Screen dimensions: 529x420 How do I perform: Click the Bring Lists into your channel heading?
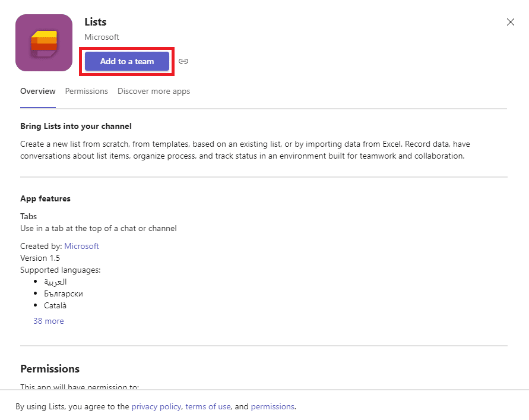pyautogui.click(x=76, y=127)
